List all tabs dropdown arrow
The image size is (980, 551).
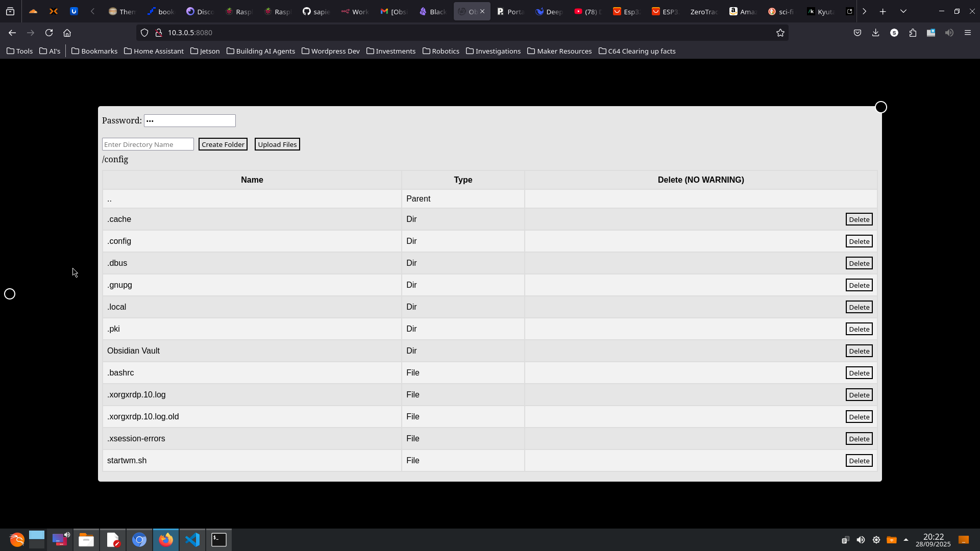pos(903,11)
